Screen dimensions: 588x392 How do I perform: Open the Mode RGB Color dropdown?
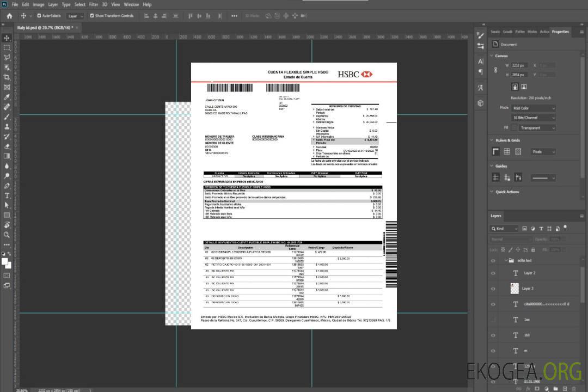click(533, 108)
